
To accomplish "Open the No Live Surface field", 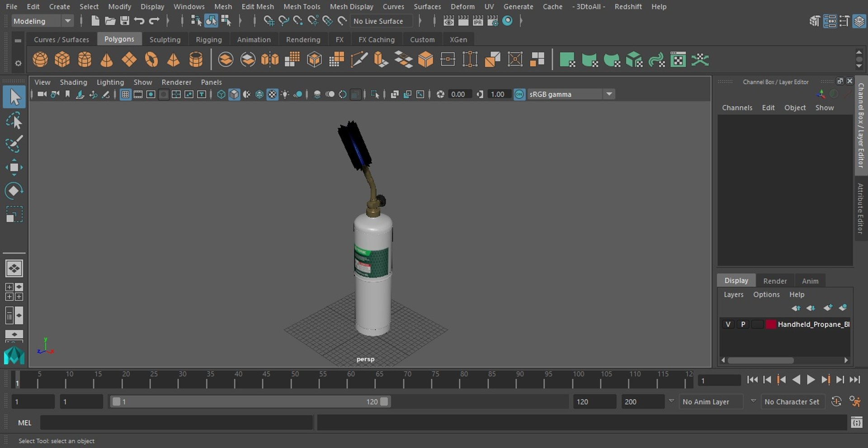I will click(x=382, y=21).
